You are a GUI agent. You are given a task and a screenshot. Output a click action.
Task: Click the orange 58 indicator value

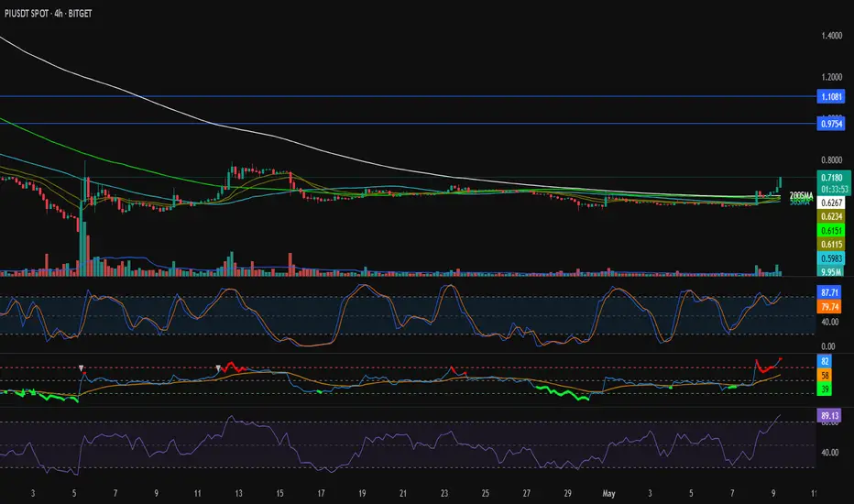(x=825, y=376)
